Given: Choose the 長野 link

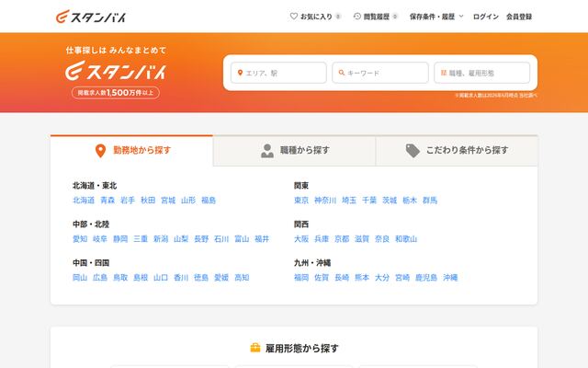Looking at the screenshot, I should pyautogui.click(x=201, y=239).
